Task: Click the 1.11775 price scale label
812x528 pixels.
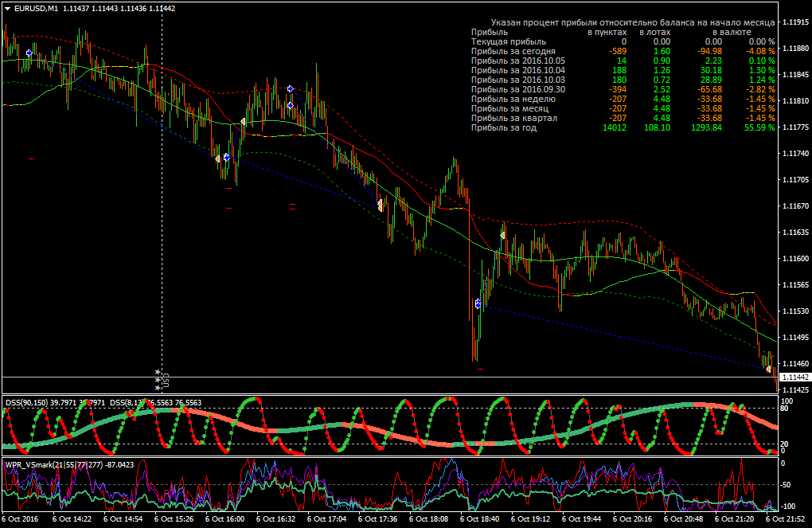Action: [795, 127]
